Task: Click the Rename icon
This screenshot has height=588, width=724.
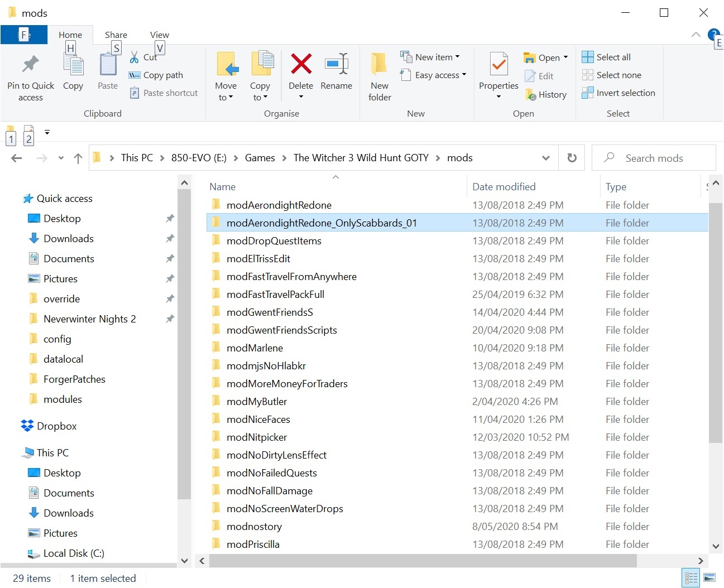Action: coord(337,64)
